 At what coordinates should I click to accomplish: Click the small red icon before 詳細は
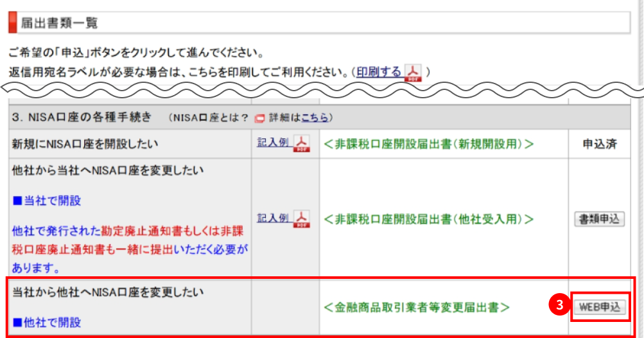click(260, 118)
